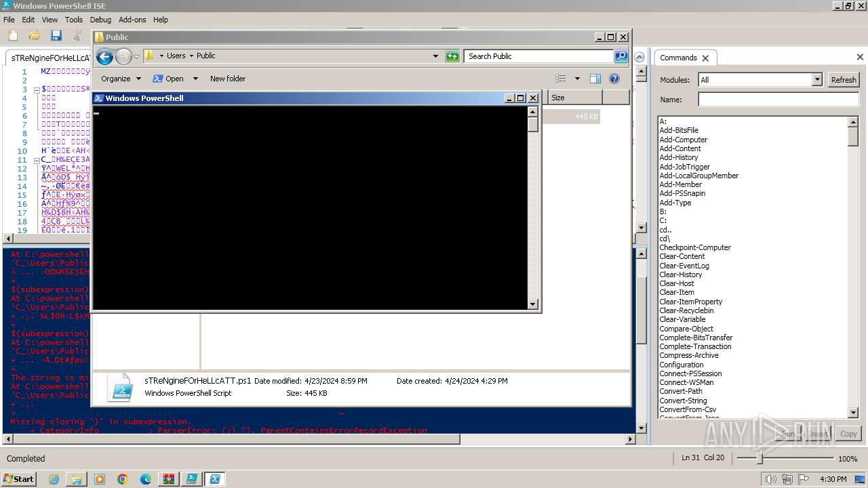Screen dimensions: 868x488
Task: Open the address bar history dropdown
Action: (435, 56)
